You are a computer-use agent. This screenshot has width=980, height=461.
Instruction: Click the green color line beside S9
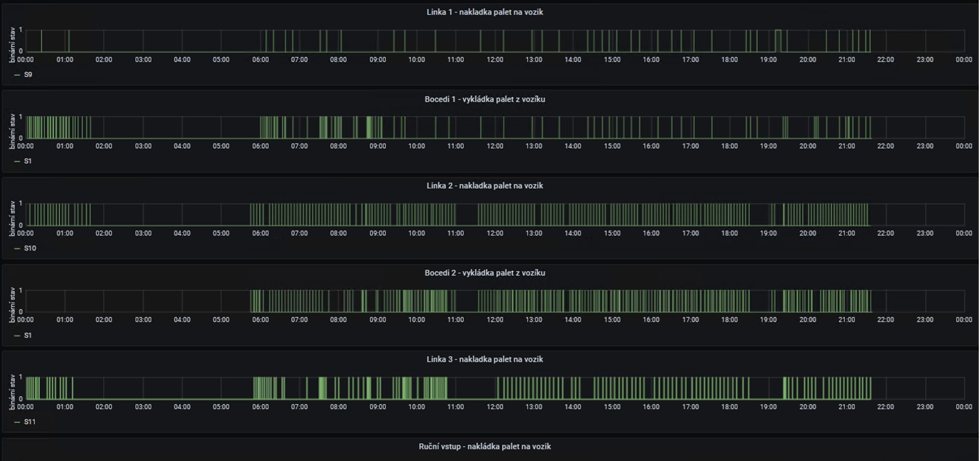point(17,75)
